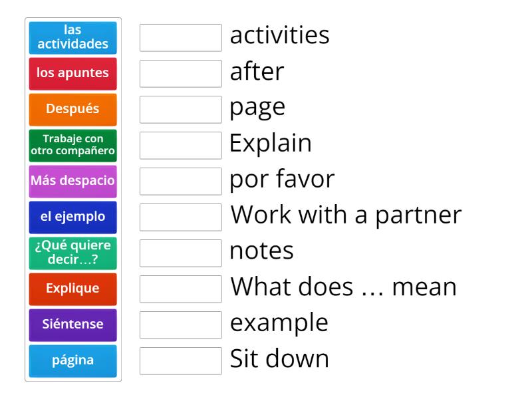Click the answer box beside 'example'
This screenshot has width=532, height=399.
(181, 325)
